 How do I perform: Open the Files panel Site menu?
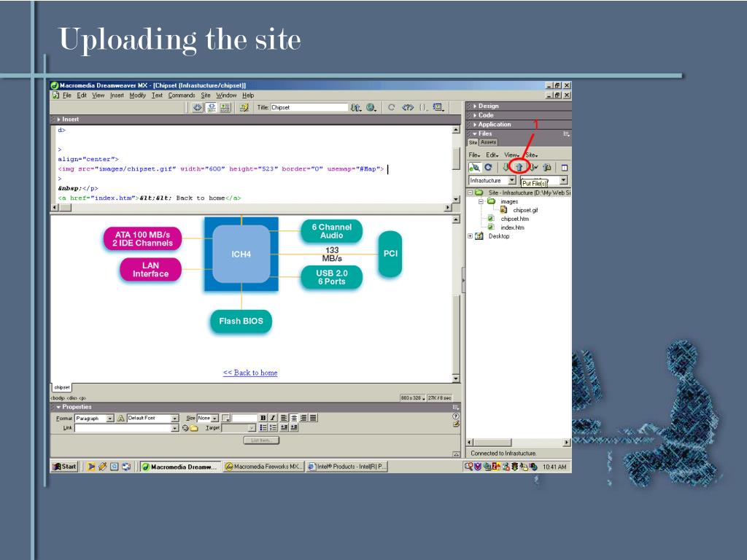point(532,155)
